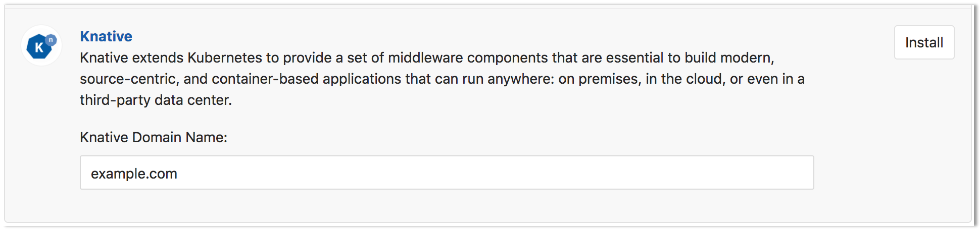980x231 pixels.
Task: Click the "Knative Domain Name:" label
Action: (x=154, y=137)
